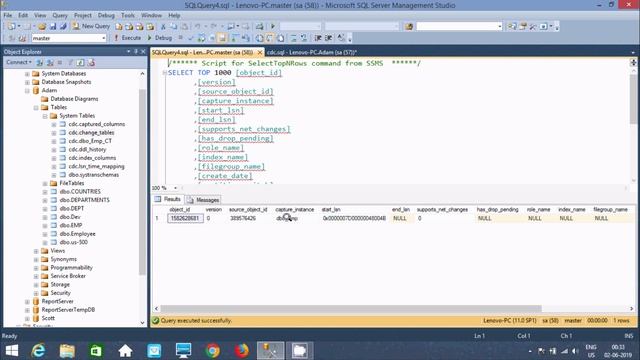The width and height of the screenshot is (640, 360).
Task: Expand the ReportServer database node
Action: 27,302
